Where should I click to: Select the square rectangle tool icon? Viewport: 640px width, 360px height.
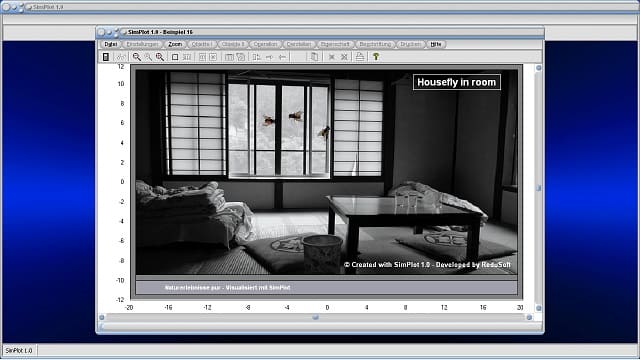point(175,57)
